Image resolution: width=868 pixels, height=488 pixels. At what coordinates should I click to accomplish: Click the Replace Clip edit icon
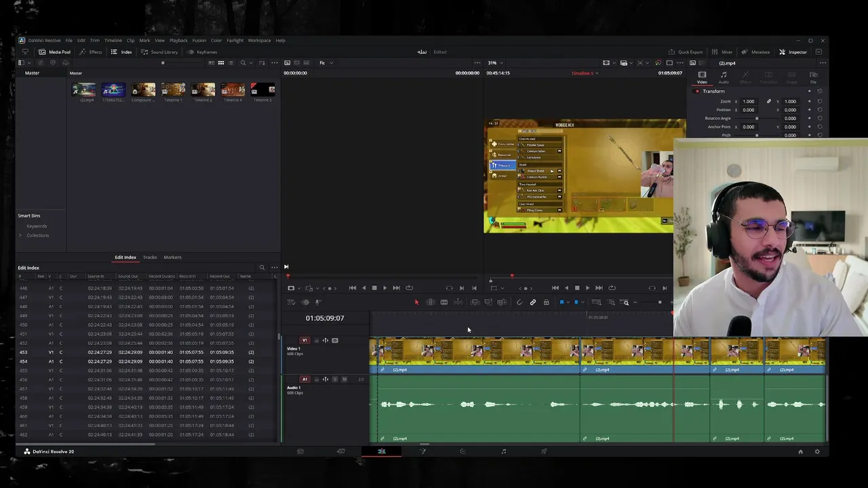pos(502,302)
